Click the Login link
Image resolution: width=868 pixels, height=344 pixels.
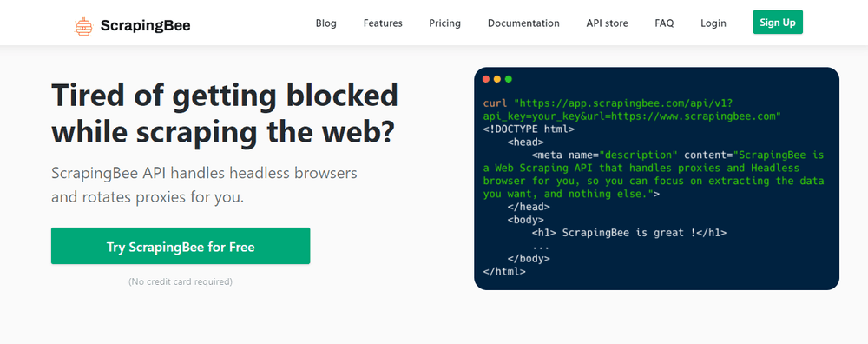pos(713,23)
